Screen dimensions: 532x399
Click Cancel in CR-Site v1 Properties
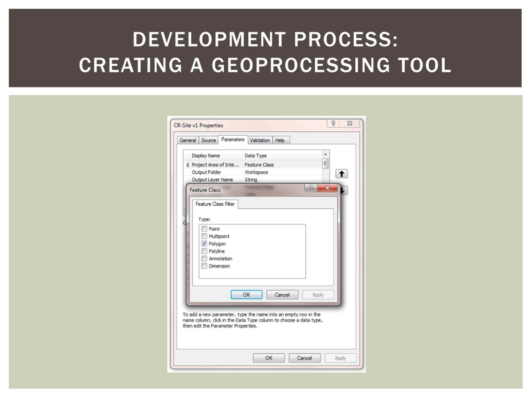(304, 358)
